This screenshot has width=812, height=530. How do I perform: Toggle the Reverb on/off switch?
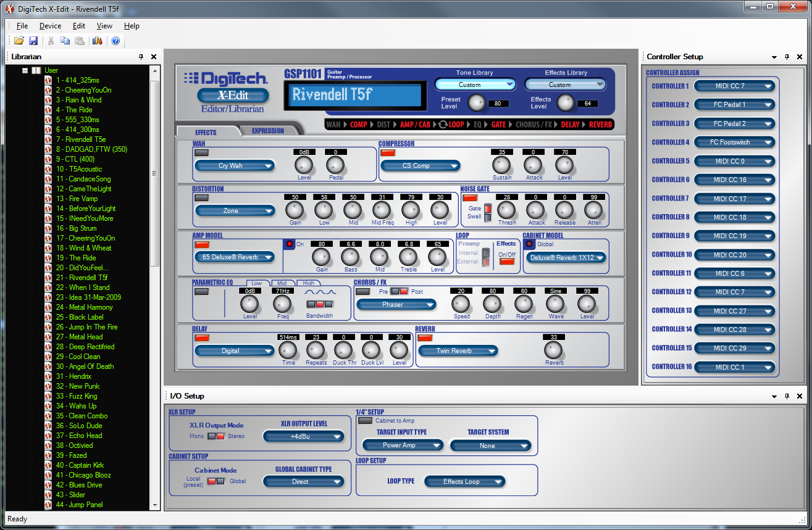[425, 338]
